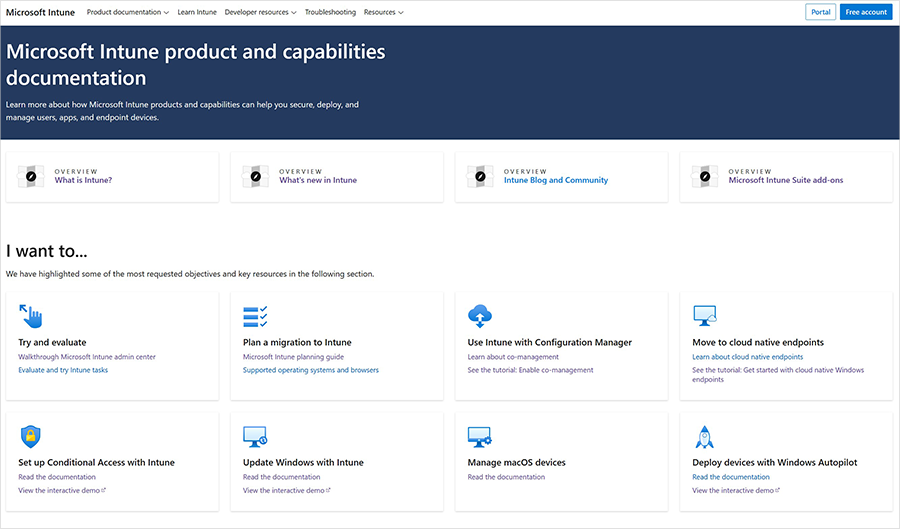This screenshot has width=900, height=529.
Task: Read the documentation for Windows Autopilot
Action: pyautogui.click(x=731, y=477)
